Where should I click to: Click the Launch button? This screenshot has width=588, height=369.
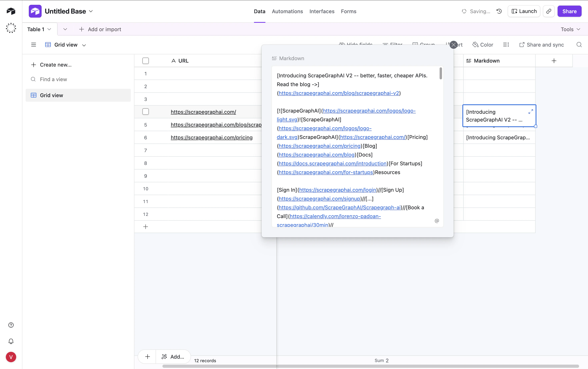coord(524,11)
